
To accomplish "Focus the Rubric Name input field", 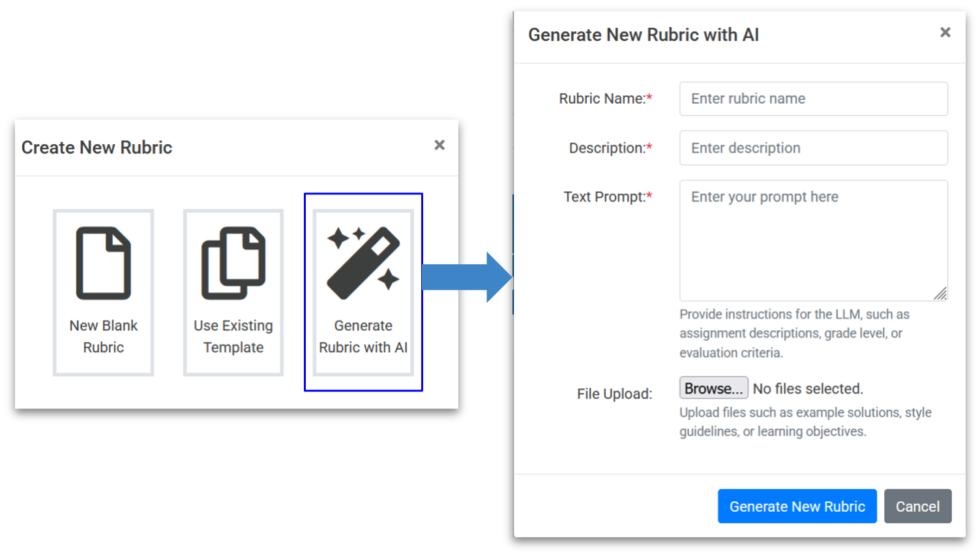I will (813, 99).
